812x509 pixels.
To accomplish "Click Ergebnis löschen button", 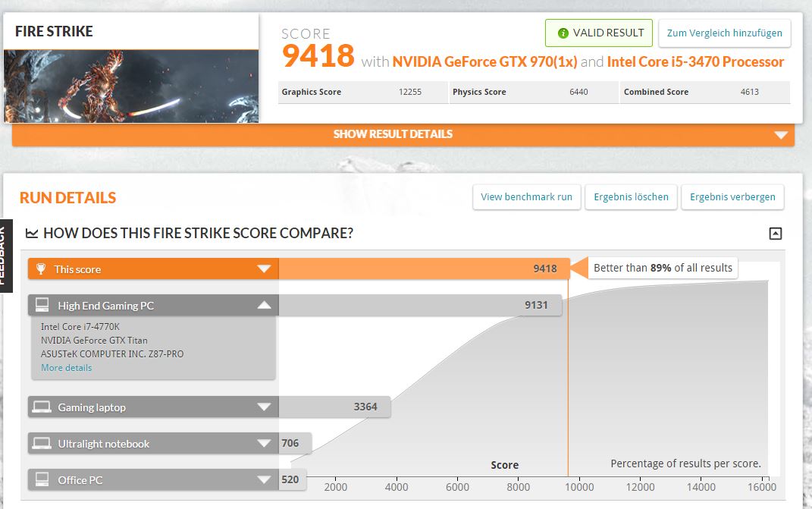I will tap(631, 197).
